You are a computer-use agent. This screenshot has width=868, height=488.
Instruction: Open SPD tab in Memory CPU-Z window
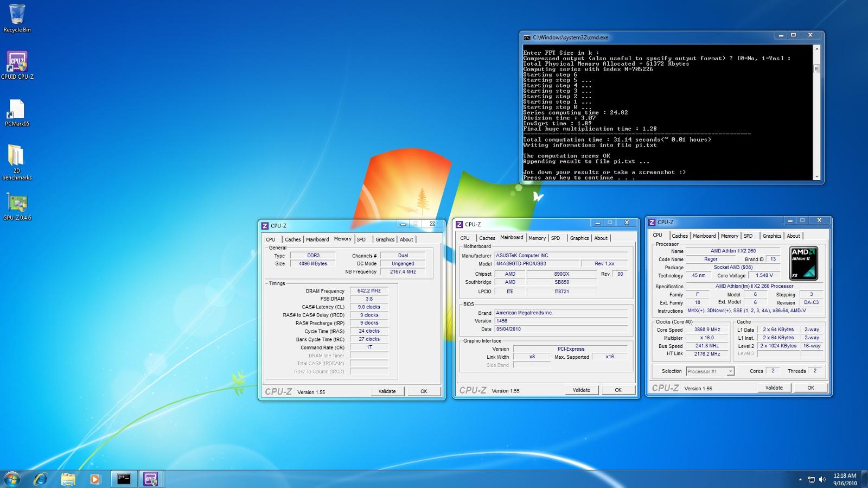(x=361, y=239)
